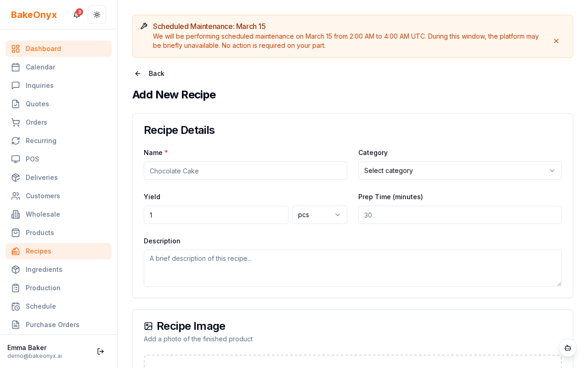Screen dimensions: 588x368
Task: Open the notifications bell
Action: (x=76, y=15)
